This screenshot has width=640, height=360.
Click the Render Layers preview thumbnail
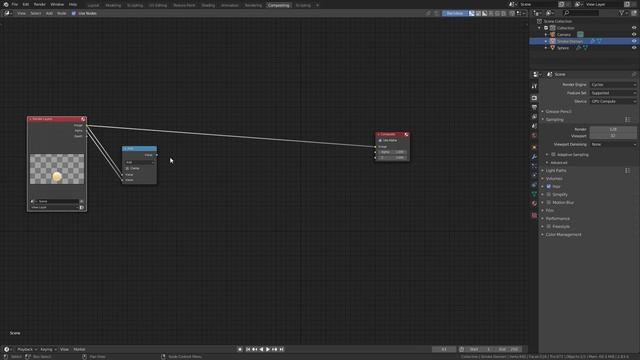[x=57, y=169]
